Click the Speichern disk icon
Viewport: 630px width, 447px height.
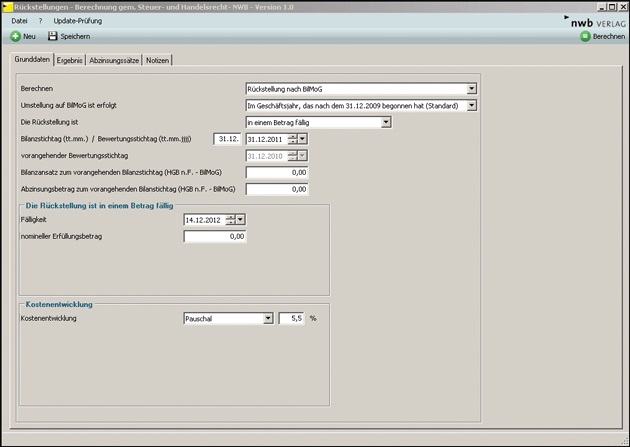pyautogui.click(x=53, y=36)
